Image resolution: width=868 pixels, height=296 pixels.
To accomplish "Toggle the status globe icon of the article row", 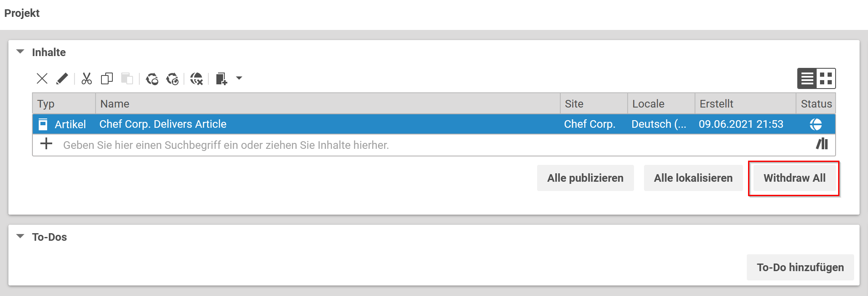I will [x=816, y=124].
